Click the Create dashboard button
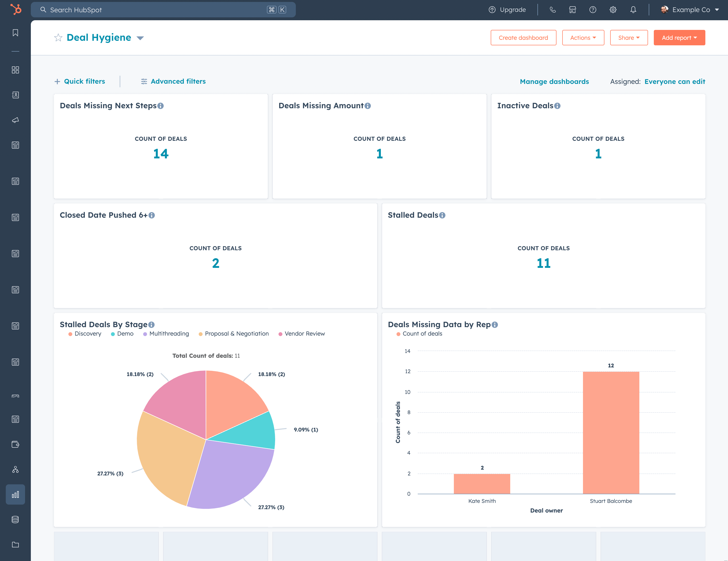The width and height of the screenshot is (728, 561). coord(523,38)
